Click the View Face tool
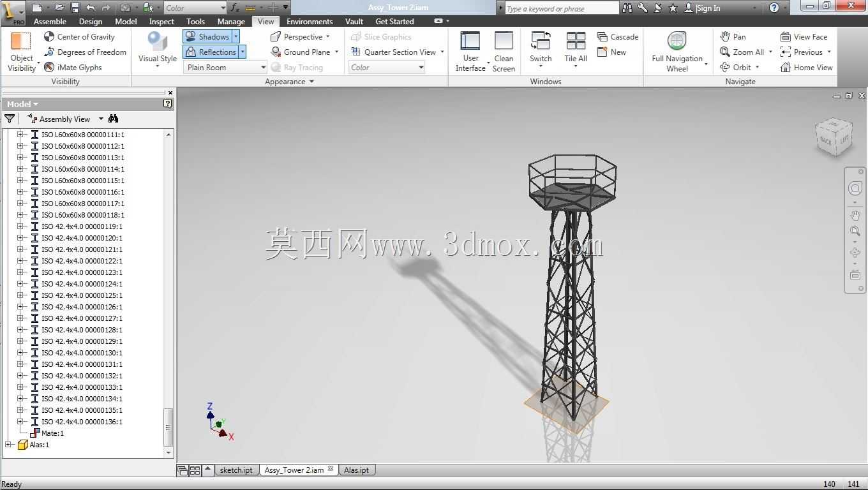This screenshot has height=490, width=868. tap(804, 36)
